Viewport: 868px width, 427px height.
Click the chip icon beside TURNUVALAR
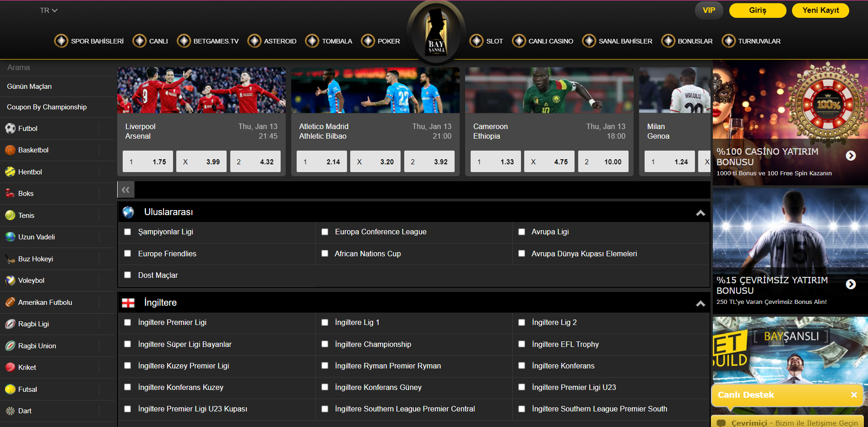coord(728,41)
